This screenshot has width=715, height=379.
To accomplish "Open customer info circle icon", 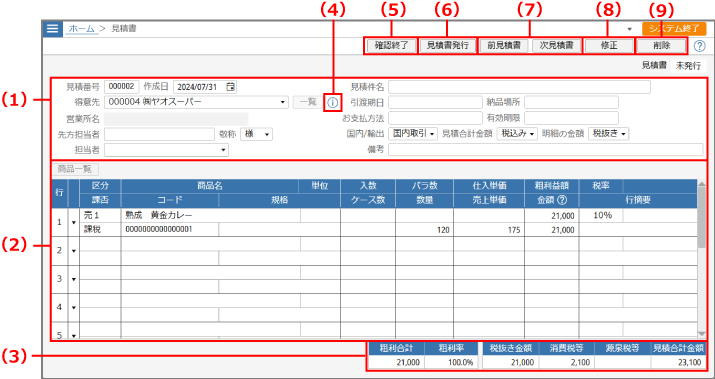I will (332, 103).
